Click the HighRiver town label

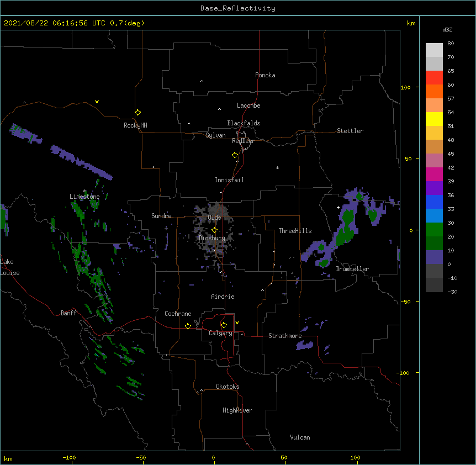point(237,410)
